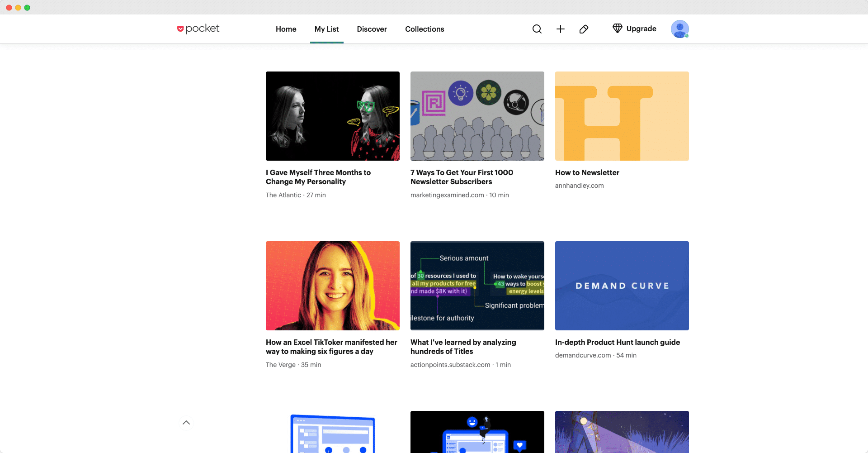Image resolution: width=868 pixels, height=453 pixels.
Task: Select the My List tab
Action: (327, 29)
